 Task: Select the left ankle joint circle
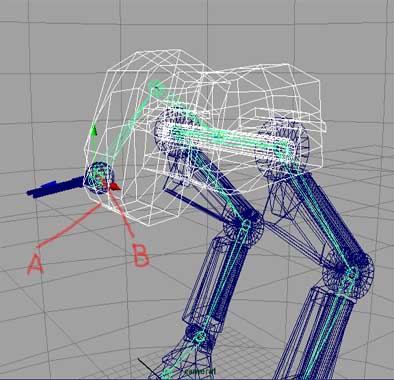(x=200, y=337)
